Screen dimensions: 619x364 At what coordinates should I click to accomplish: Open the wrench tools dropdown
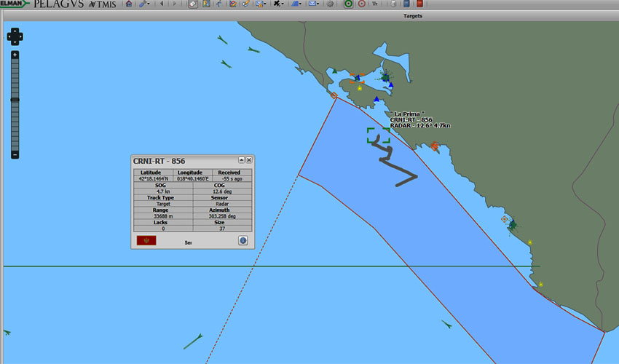click(x=145, y=4)
